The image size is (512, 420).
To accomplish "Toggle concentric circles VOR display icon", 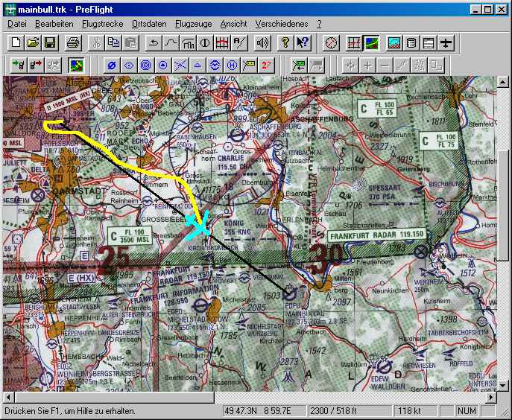I will coord(145,66).
